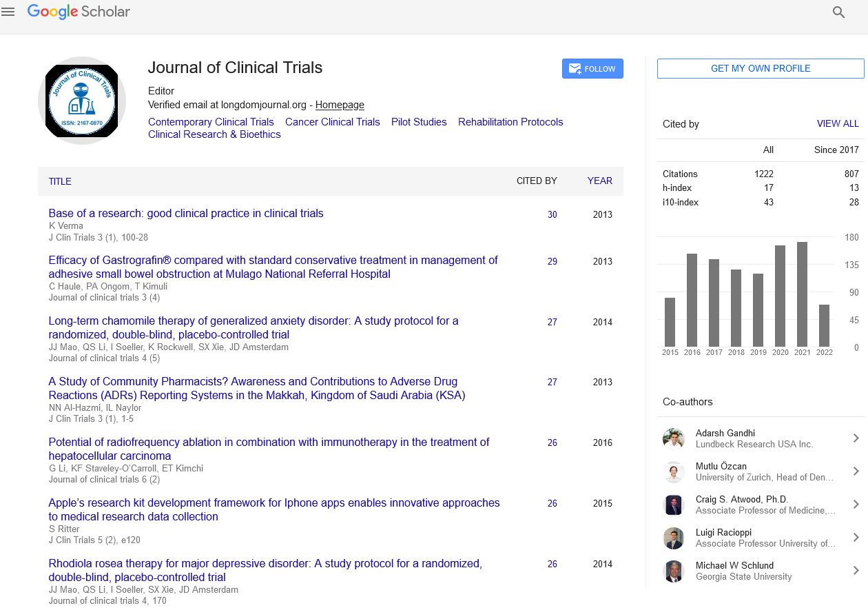The image size is (868, 610).
Task: Click the Google Scholar logo
Action: click(x=79, y=12)
